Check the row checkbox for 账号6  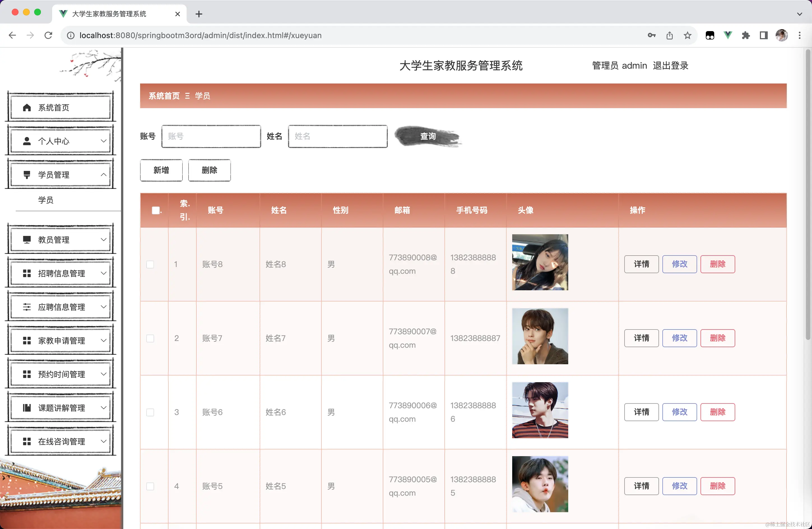(x=150, y=412)
